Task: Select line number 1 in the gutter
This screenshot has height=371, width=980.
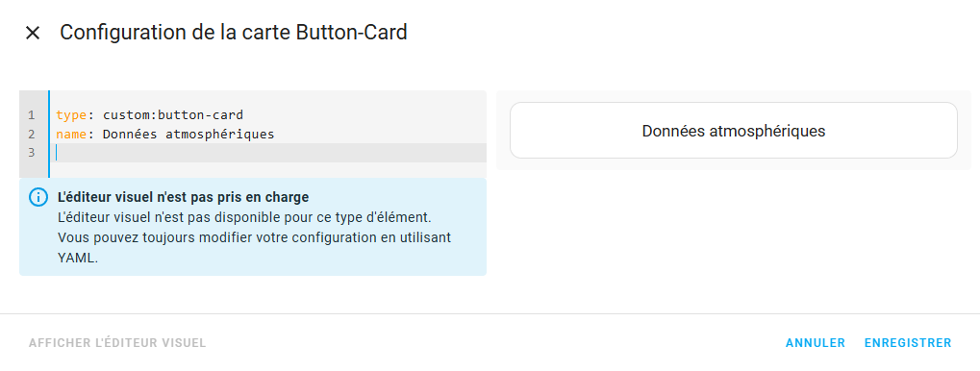Action: coord(31,115)
